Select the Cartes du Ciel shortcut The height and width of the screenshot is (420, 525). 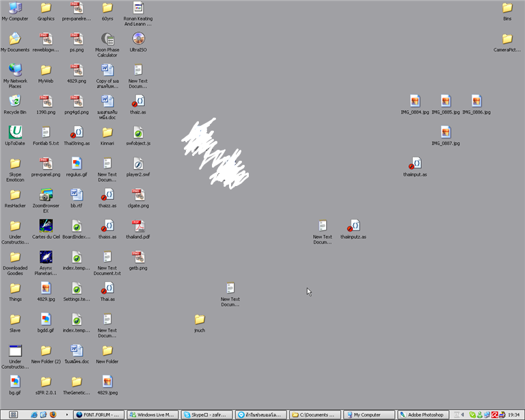[x=46, y=229]
